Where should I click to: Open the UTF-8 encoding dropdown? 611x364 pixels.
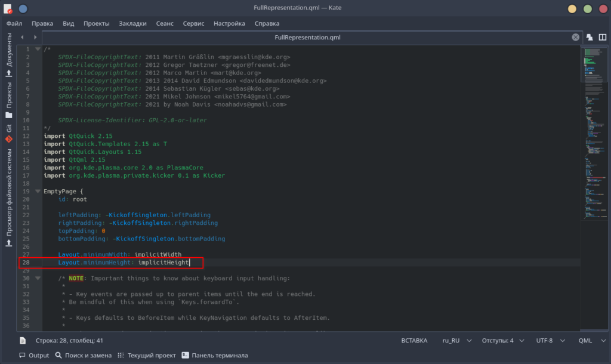click(x=550, y=340)
